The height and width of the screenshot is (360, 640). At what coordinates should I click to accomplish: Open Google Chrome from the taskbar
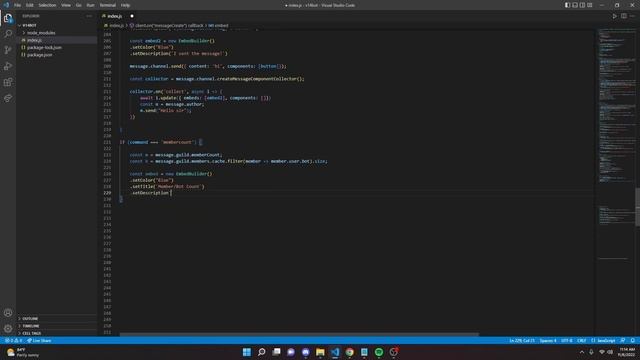pos(350,352)
